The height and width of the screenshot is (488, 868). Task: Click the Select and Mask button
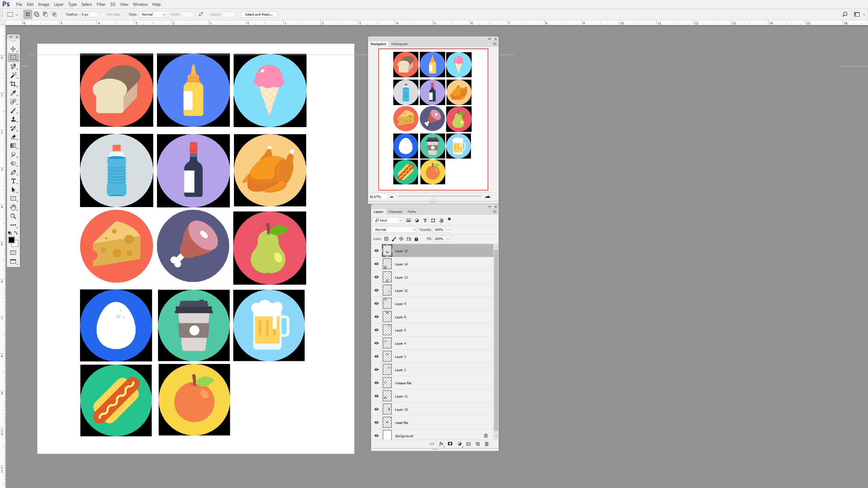[x=259, y=14]
